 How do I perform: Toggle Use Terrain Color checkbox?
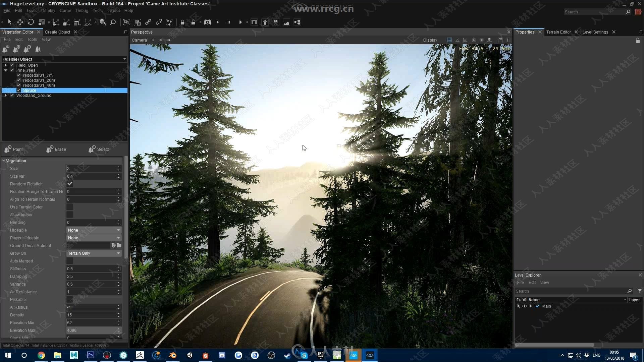69,206
